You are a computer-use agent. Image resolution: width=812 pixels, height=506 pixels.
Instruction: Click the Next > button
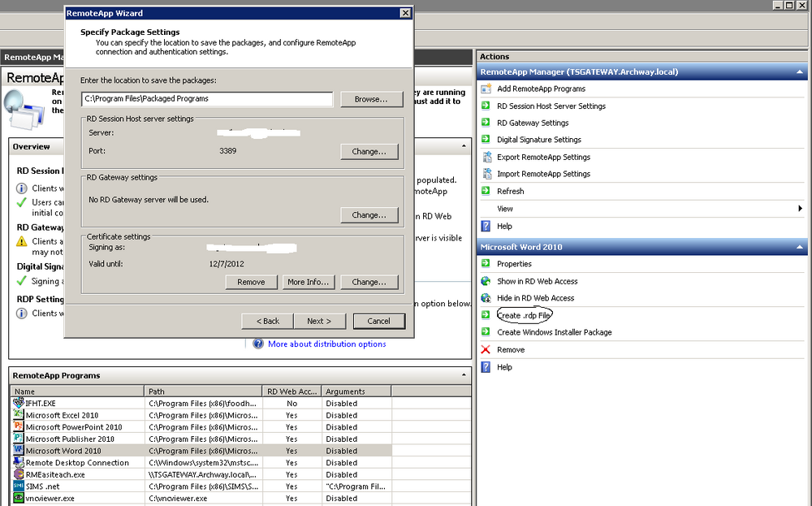pyautogui.click(x=319, y=321)
